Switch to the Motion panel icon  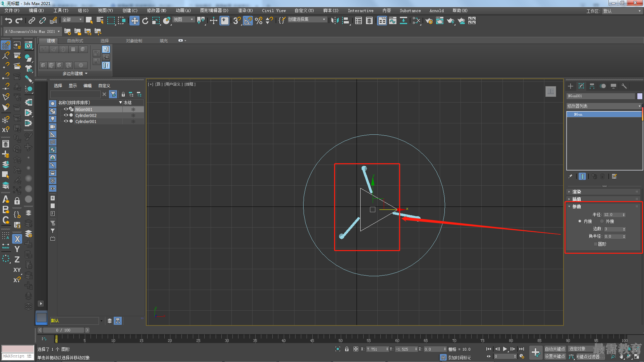click(603, 86)
